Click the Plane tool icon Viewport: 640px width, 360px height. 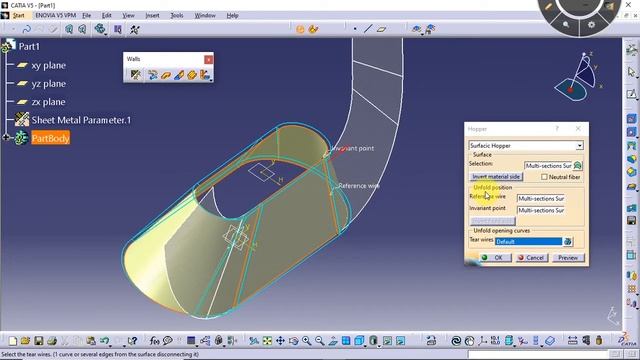(381, 29)
